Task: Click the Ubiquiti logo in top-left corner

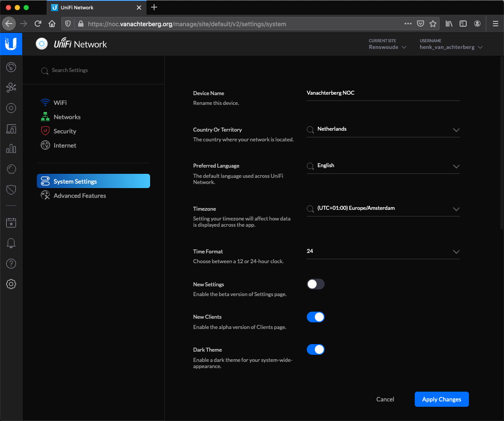Action: point(11,44)
